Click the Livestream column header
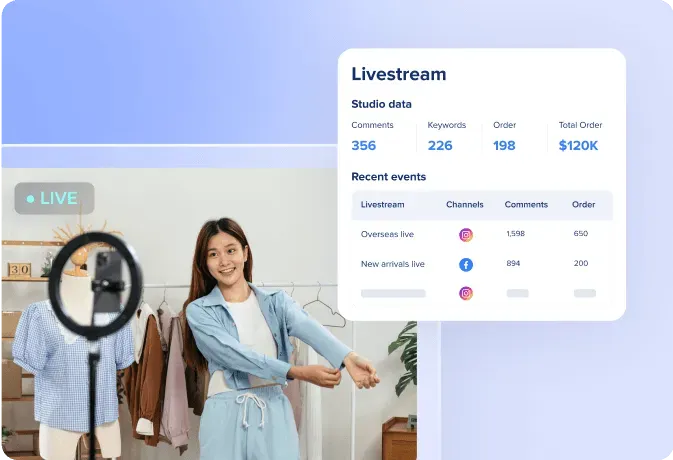673x460 pixels. 382,205
